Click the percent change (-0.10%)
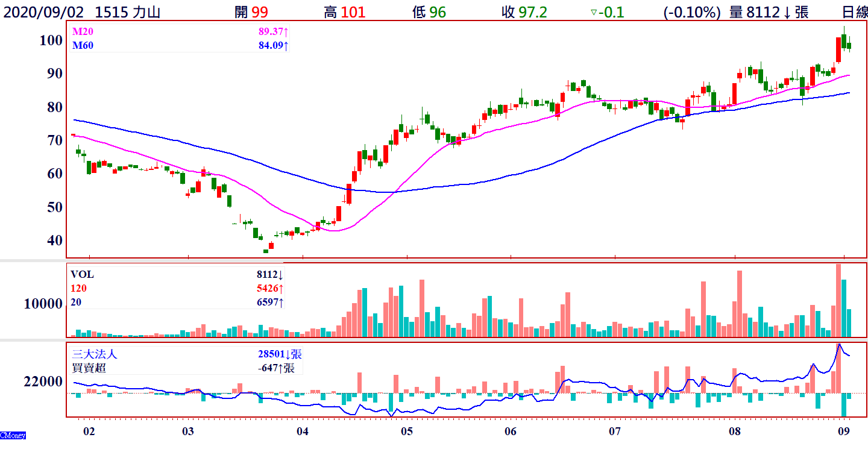The width and height of the screenshot is (868, 452). click(692, 12)
